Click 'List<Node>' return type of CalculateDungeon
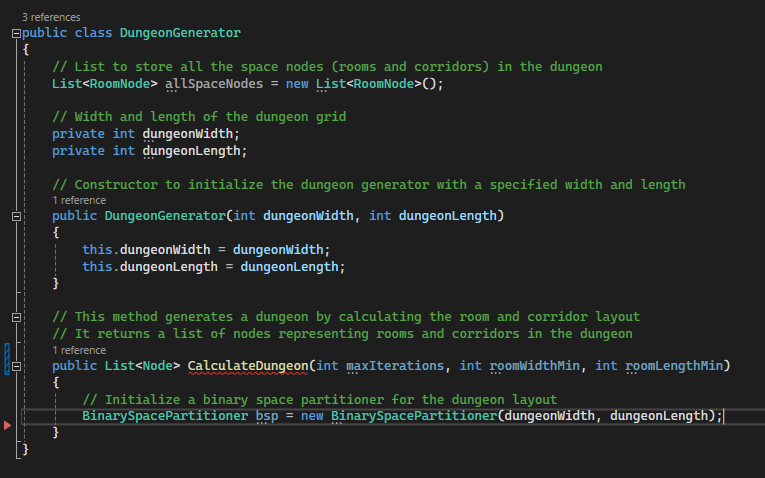The image size is (765, 478). 142,366
